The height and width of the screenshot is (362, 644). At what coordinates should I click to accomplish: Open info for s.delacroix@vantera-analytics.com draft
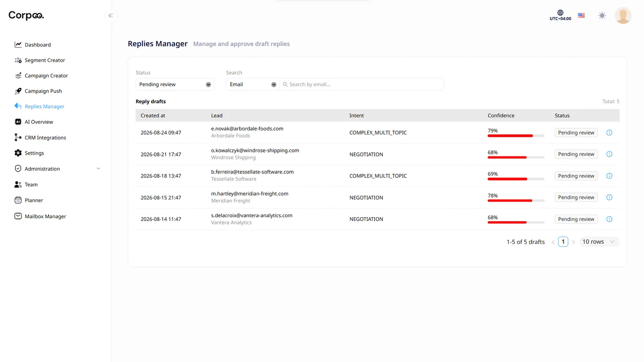click(609, 219)
